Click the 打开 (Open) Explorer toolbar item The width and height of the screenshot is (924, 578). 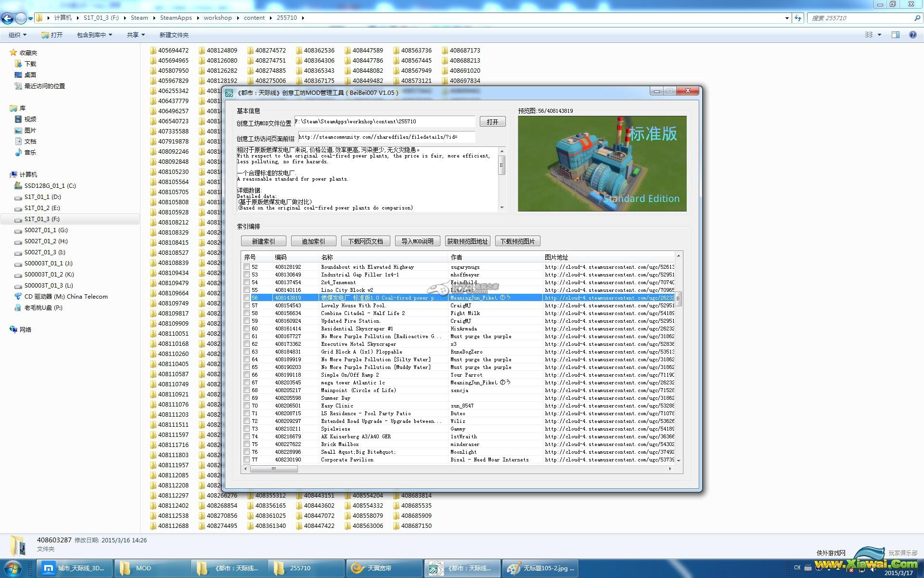tap(52, 35)
